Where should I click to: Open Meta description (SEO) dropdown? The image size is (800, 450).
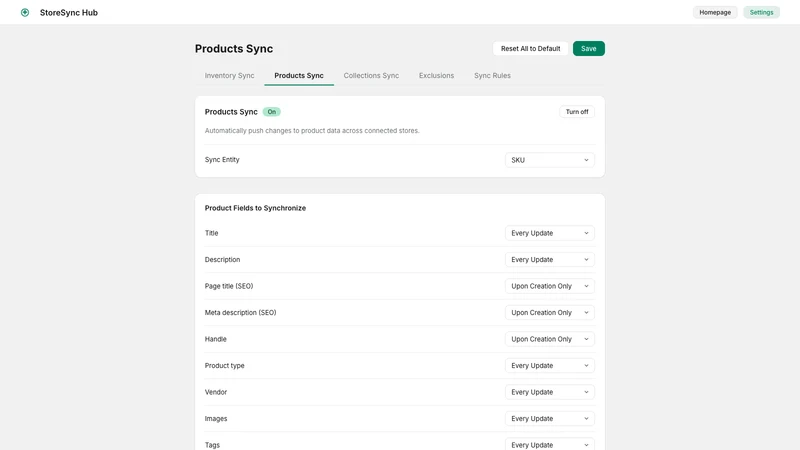tap(549, 313)
